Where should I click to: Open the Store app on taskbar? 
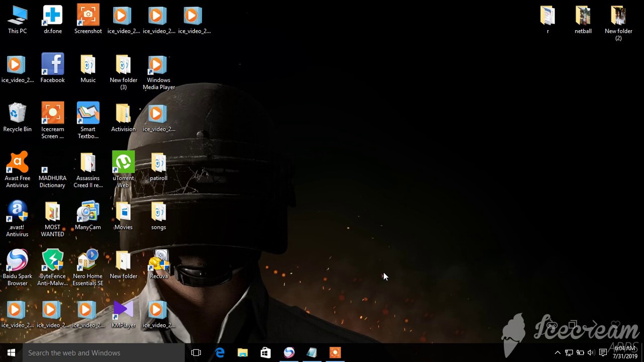coord(265,353)
